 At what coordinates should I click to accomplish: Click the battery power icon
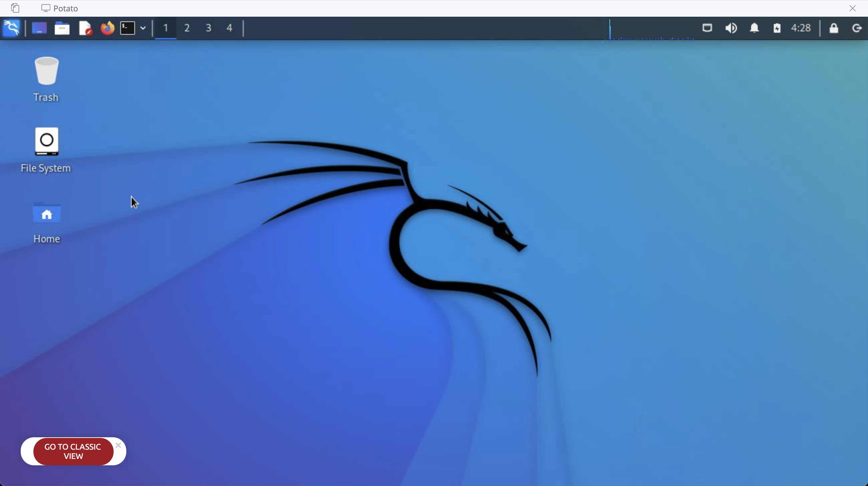777,28
